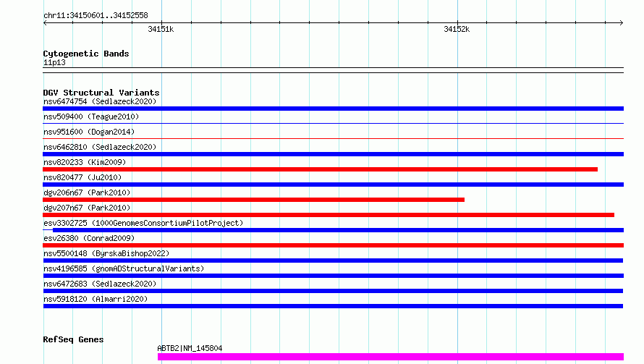Click the thin blue line of nsv509400
The image size is (644, 364).
(333, 123)
